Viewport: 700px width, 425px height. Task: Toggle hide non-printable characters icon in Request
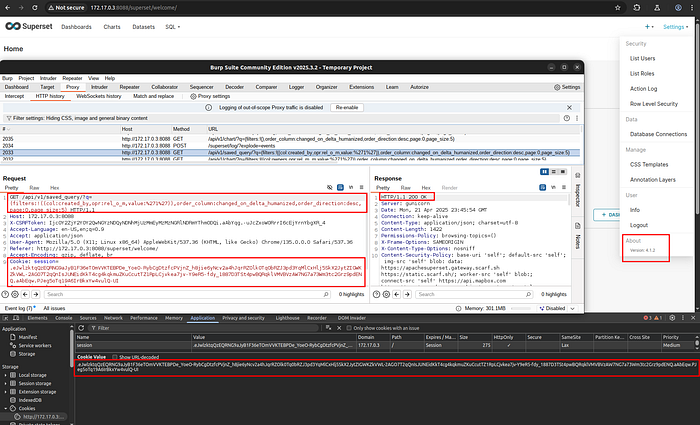[x=329, y=188]
